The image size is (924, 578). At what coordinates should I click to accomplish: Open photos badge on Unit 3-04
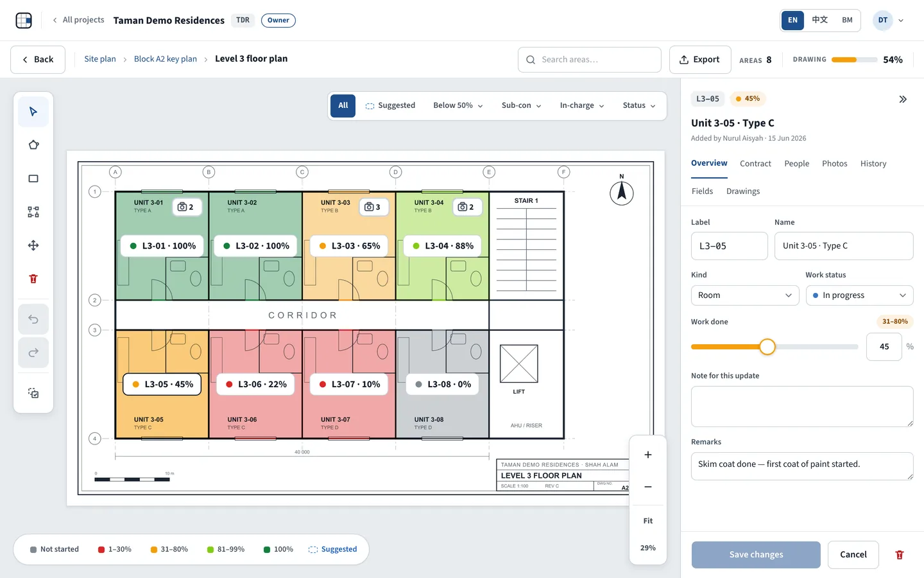466,207
